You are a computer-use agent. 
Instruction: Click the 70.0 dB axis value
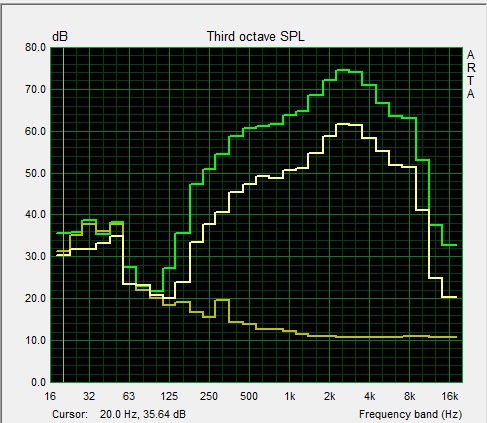click(x=35, y=89)
